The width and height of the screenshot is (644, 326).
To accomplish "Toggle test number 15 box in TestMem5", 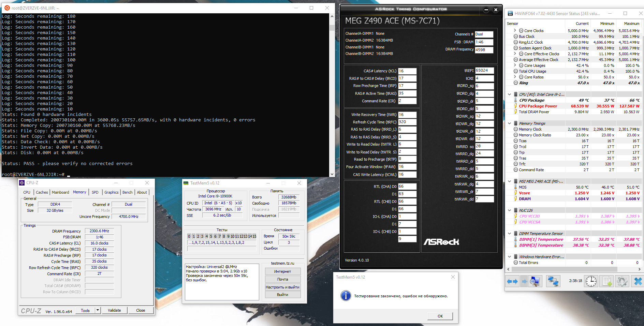I will [254, 236].
